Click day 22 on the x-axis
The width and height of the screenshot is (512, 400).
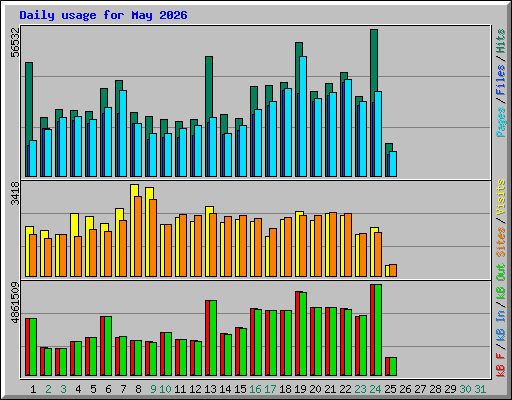[x=345, y=389]
